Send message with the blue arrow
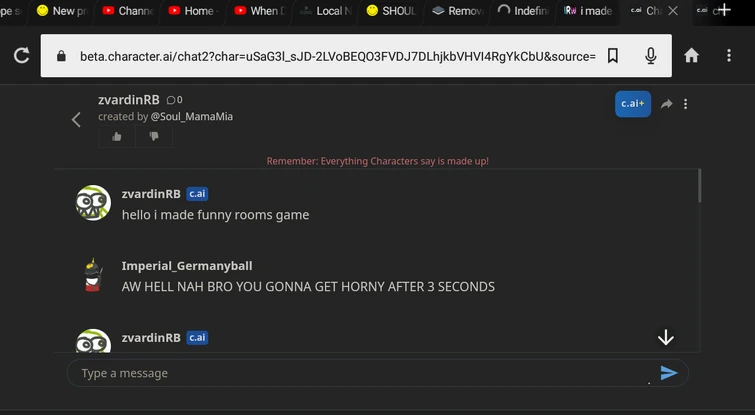 point(669,373)
